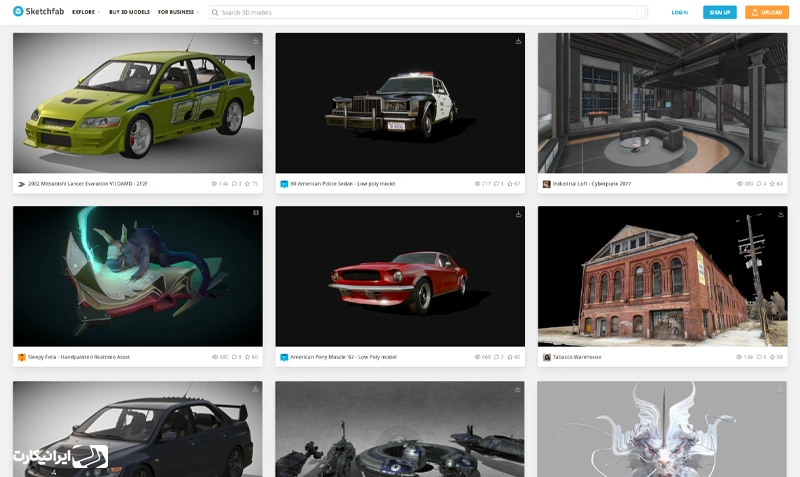Download the Mitsubishi Lancer Evolution model
This screenshot has width=800, height=477.
(x=256, y=41)
